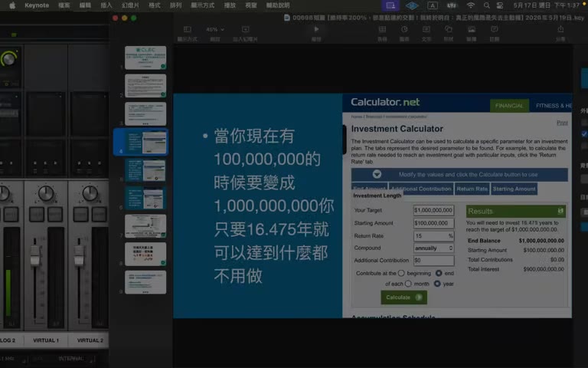
Task: Open the Apple menu
Action: 12,5
